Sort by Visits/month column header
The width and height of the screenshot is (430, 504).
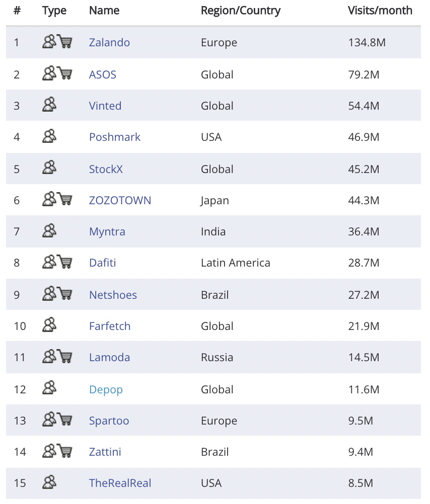380,11
